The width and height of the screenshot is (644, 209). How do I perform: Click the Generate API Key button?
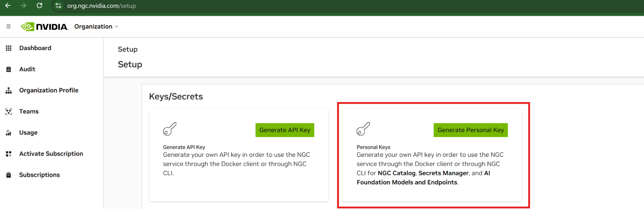pos(284,130)
